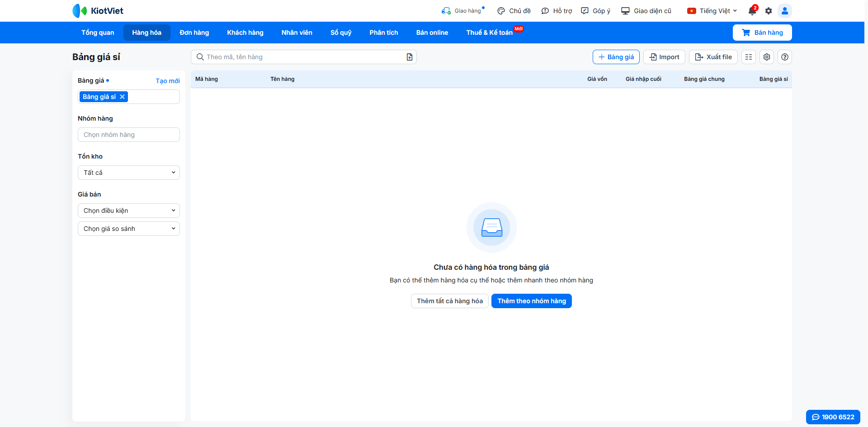Expand Tồn kho Tất cả dropdown
This screenshot has height=427, width=868.
129,173
